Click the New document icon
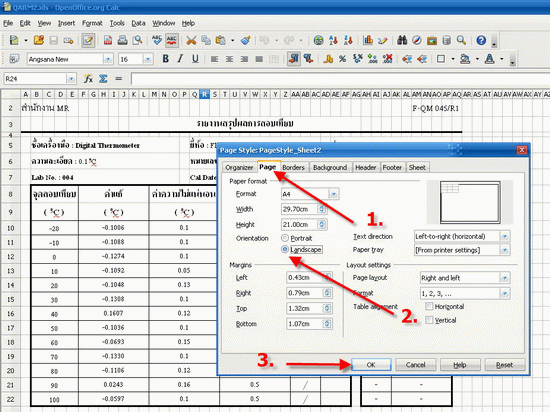This screenshot has width=550, height=412. coord(14,40)
